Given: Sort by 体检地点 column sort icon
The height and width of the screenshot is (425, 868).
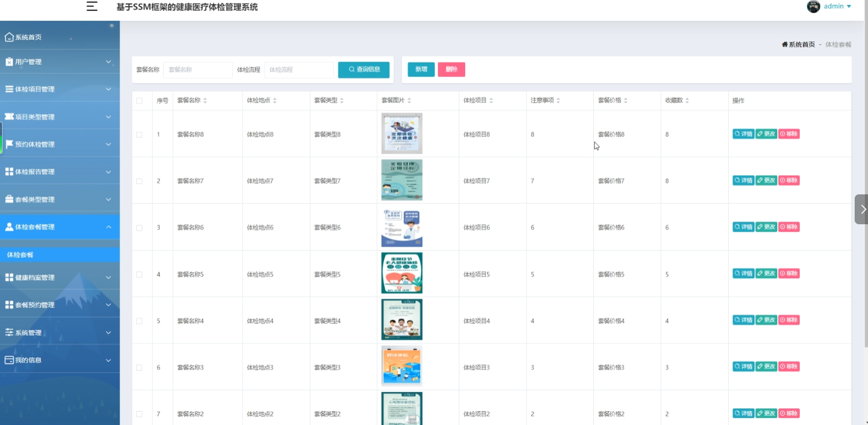Looking at the screenshot, I should 275,100.
